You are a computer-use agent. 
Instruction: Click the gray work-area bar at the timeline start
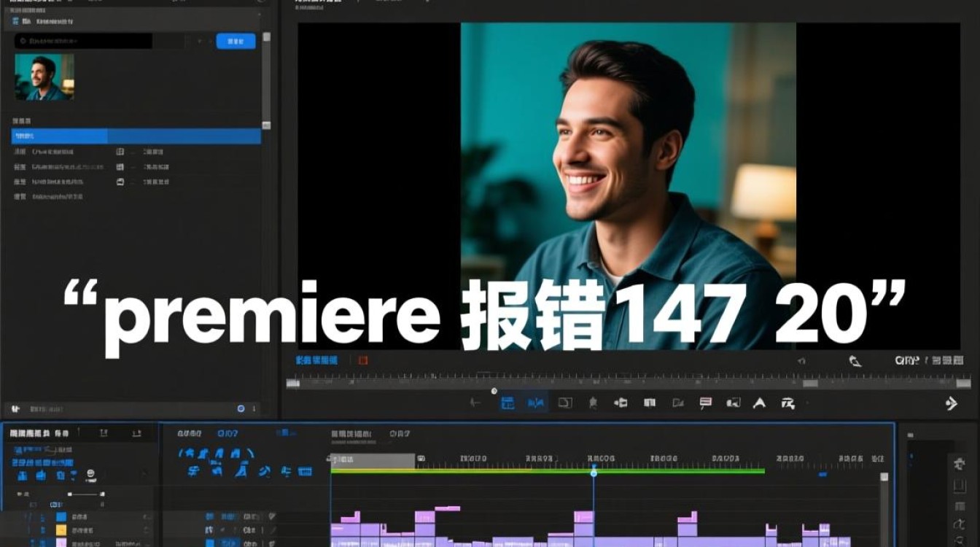[x=373, y=460]
